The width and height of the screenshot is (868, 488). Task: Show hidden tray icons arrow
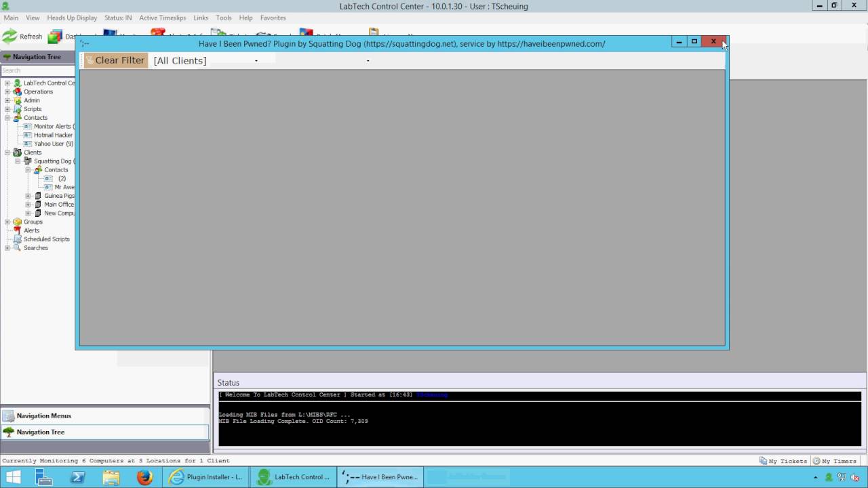[x=816, y=477]
